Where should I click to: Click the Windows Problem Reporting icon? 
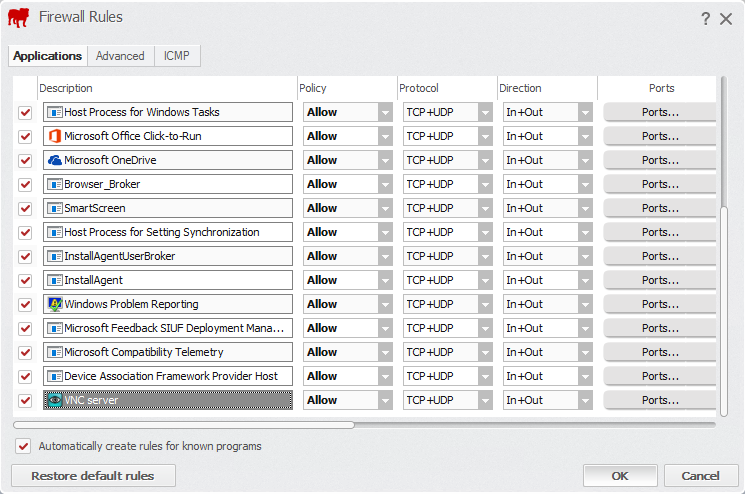click(x=55, y=304)
